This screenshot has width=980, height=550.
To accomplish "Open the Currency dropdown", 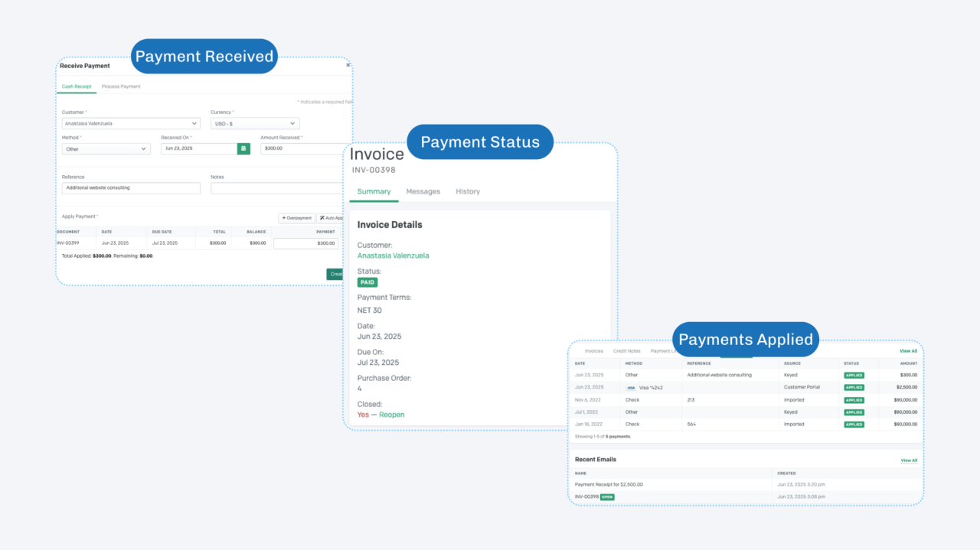I will click(x=255, y=123).
